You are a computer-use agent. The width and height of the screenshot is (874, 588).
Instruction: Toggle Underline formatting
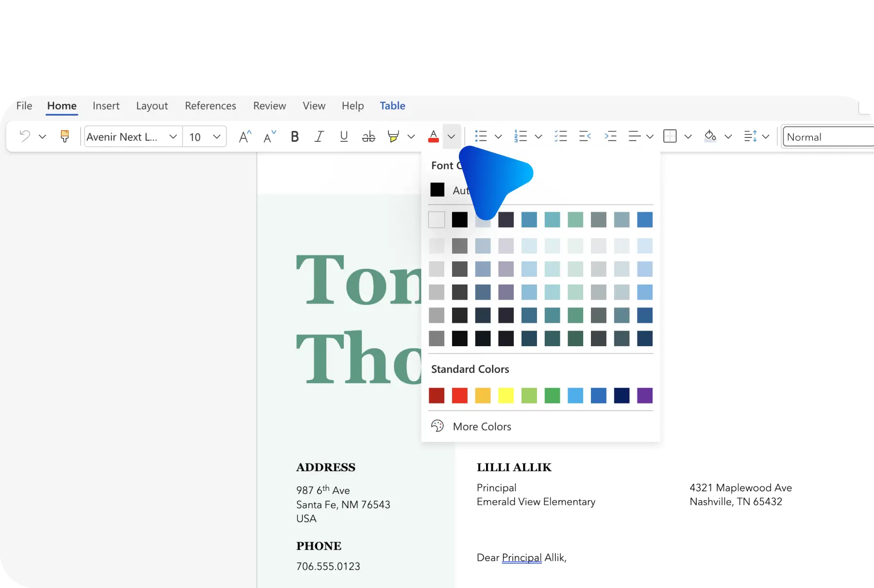pyautogui.click(x=344, y=136)
